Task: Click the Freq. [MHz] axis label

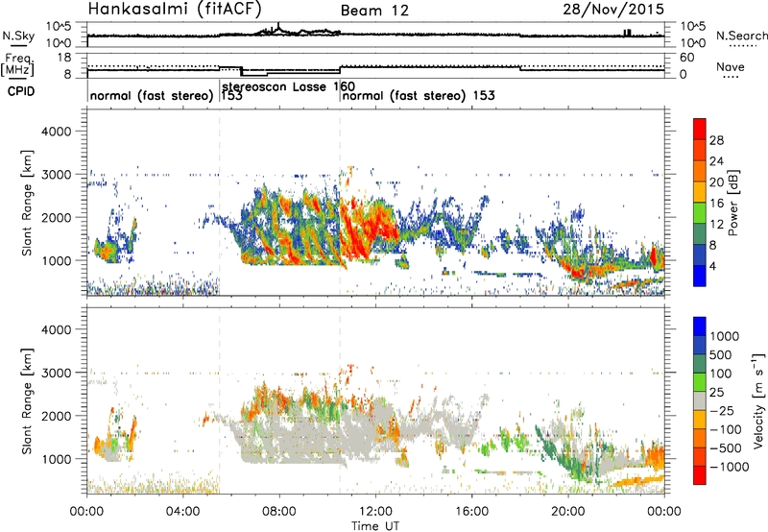Action: point(17,65)
